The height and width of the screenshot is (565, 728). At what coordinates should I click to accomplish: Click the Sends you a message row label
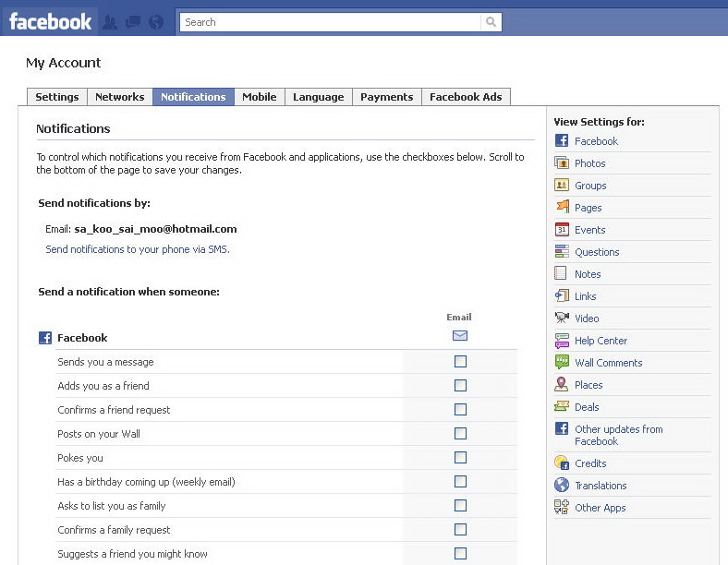105,362
